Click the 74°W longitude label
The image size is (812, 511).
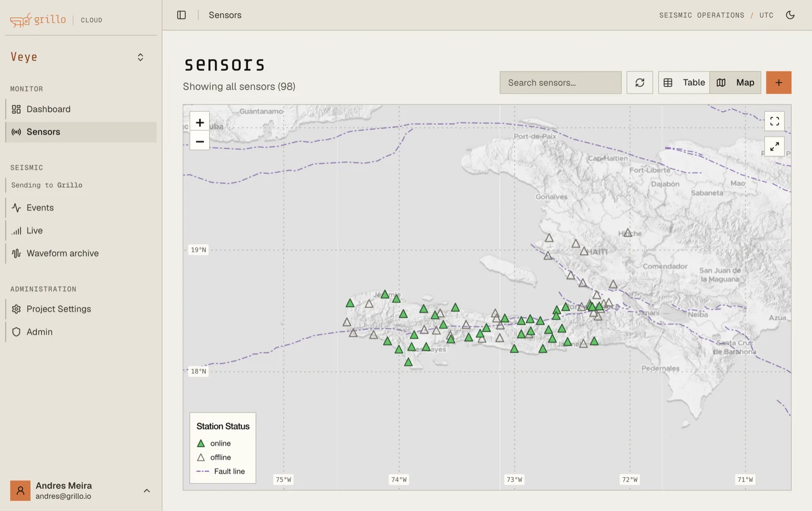[399, 480]
